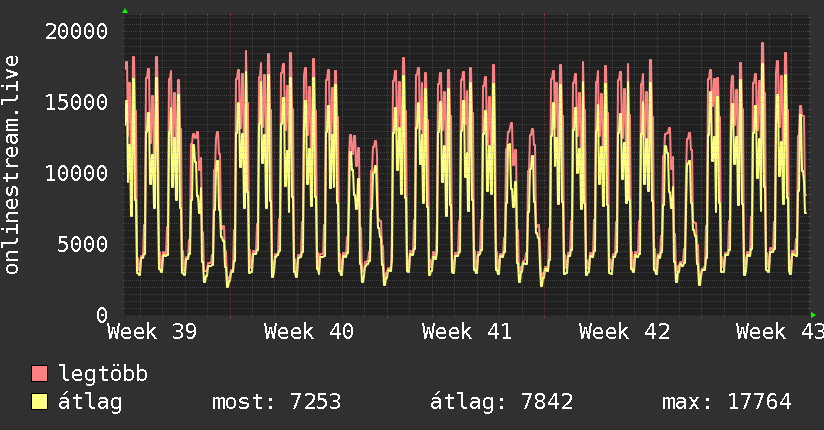Click the átlag: 7842 statistic
The height and width of the screenshot is (430, 824).
(501, 402)
